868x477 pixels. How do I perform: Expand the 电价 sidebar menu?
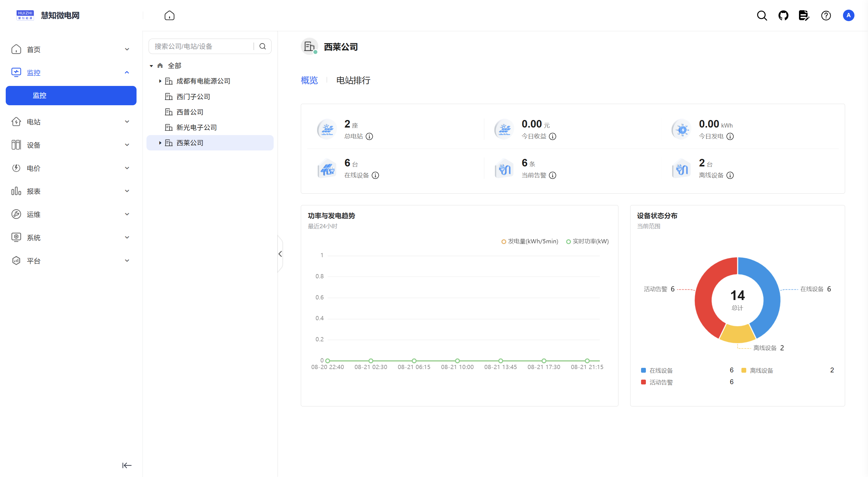pyautogui.click(x=71, y=168)
